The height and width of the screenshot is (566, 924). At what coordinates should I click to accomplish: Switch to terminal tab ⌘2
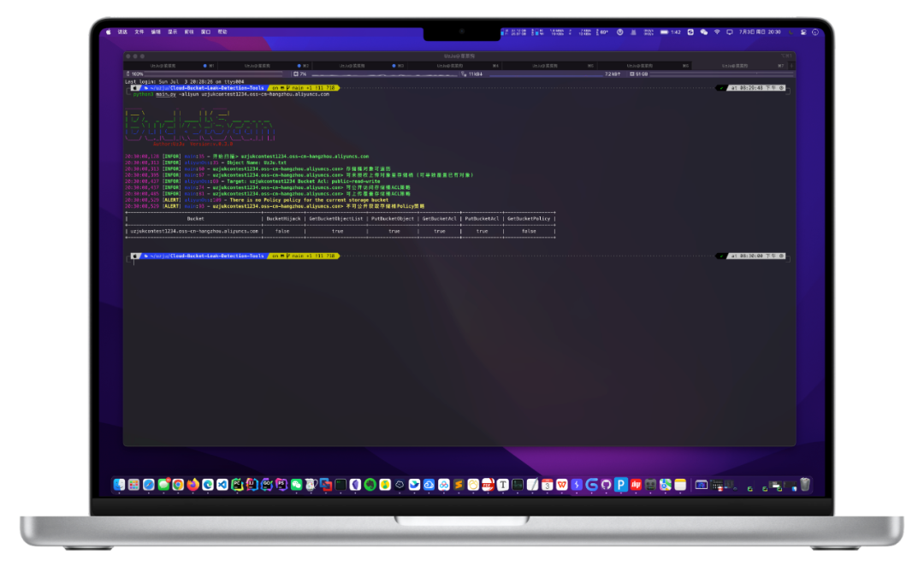click(x=266, y=65)
